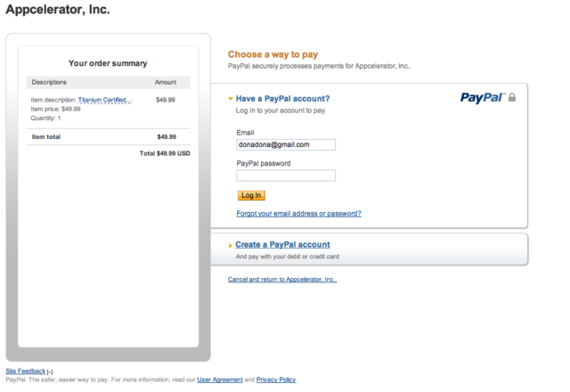Screen dimensions: 570x392
Task: Click the Total $49.99 USD text
Action: coord(165,153)
